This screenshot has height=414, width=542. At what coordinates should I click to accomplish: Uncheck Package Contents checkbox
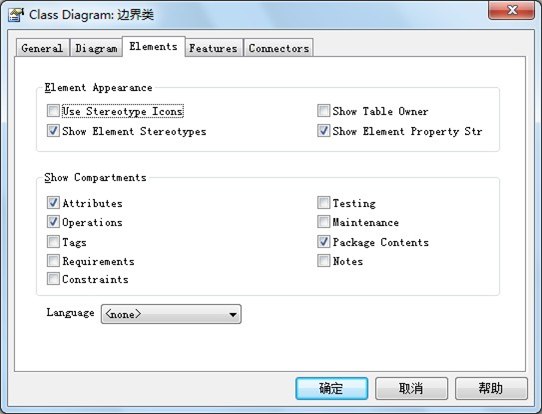(324, 242)
